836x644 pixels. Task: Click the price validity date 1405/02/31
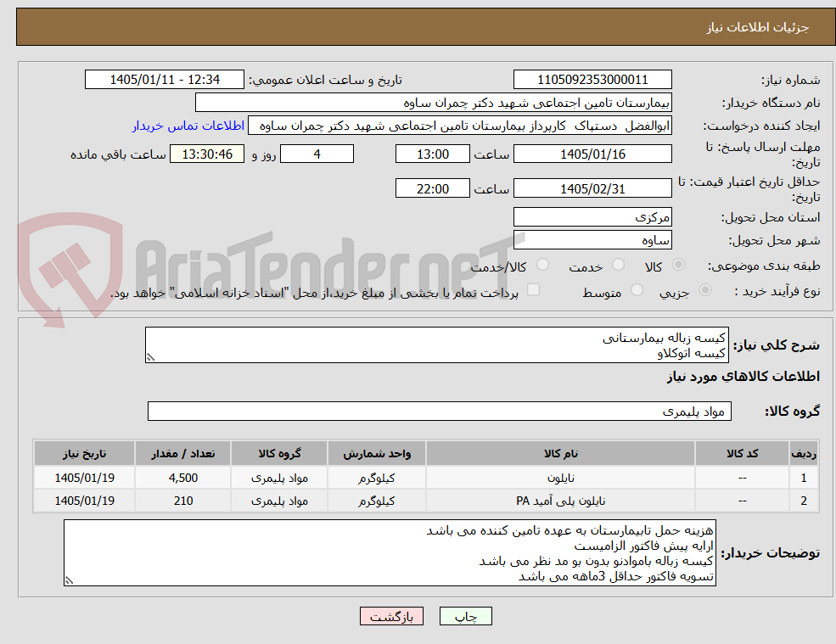click(x=592, y=188)
